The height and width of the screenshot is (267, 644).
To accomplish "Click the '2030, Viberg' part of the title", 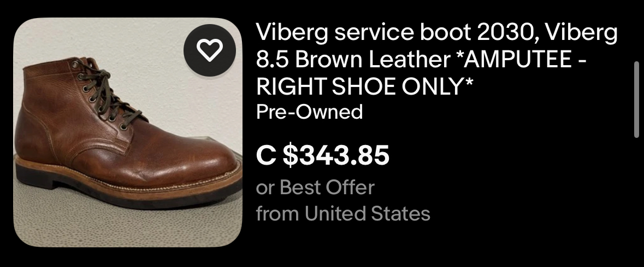I will click(x=547, y=33).
